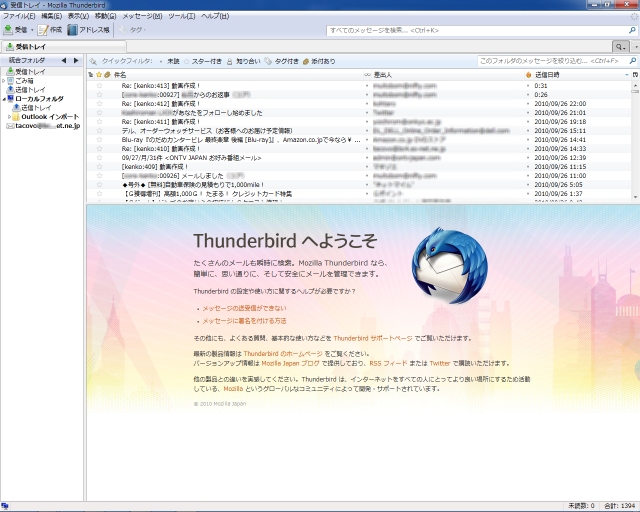Click the quick filter pin icon
The image size is (640, 512).
(93, 61)
